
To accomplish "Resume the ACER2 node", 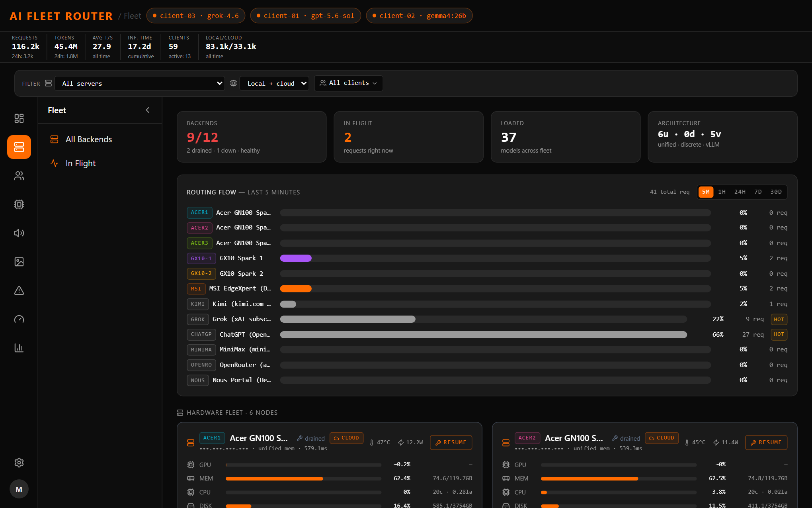I will point(766,443).
